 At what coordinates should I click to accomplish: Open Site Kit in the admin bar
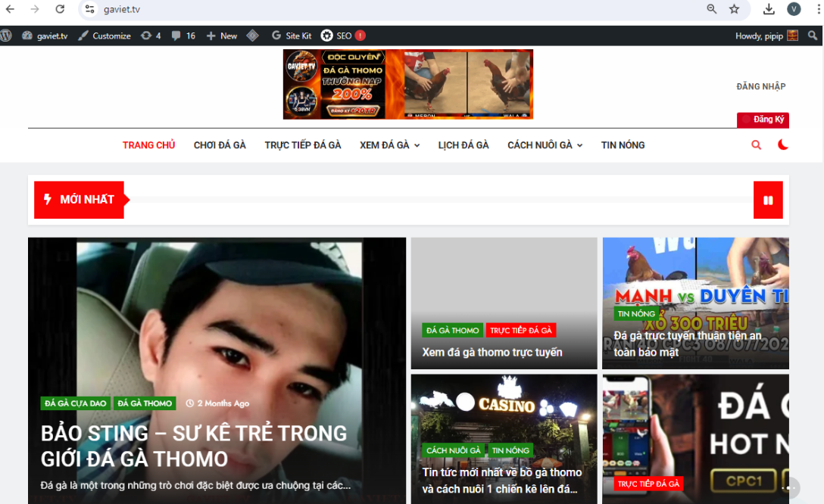pos(292,36)
